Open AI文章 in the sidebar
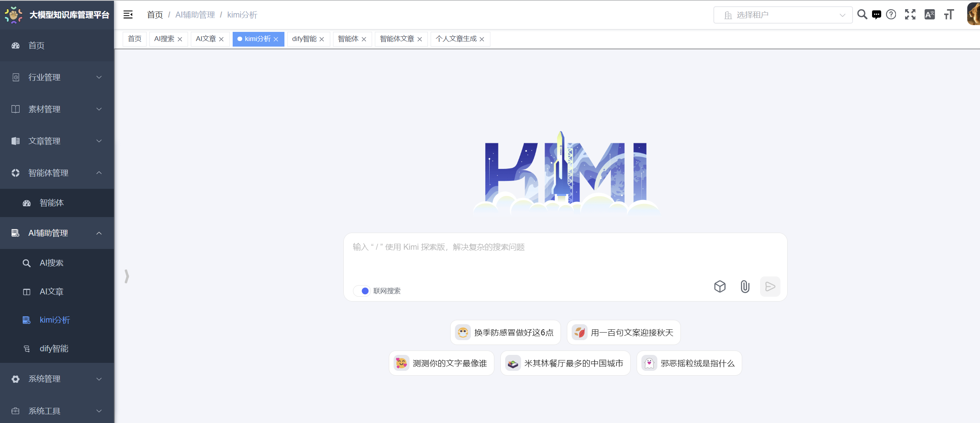Viewport: 980px width, 423px height. tap(57, 292)
